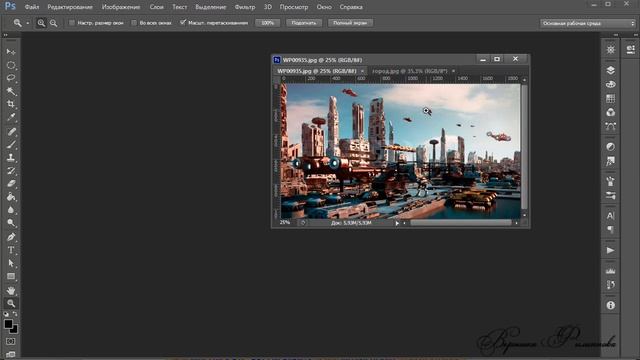Toggle Quick Mask mode

click(11, 341)
